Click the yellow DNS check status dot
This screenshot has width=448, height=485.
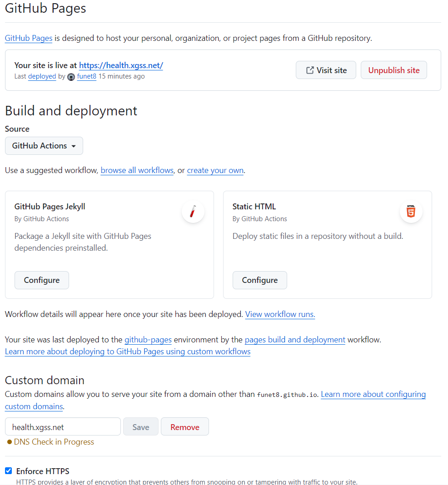(10, 442)
